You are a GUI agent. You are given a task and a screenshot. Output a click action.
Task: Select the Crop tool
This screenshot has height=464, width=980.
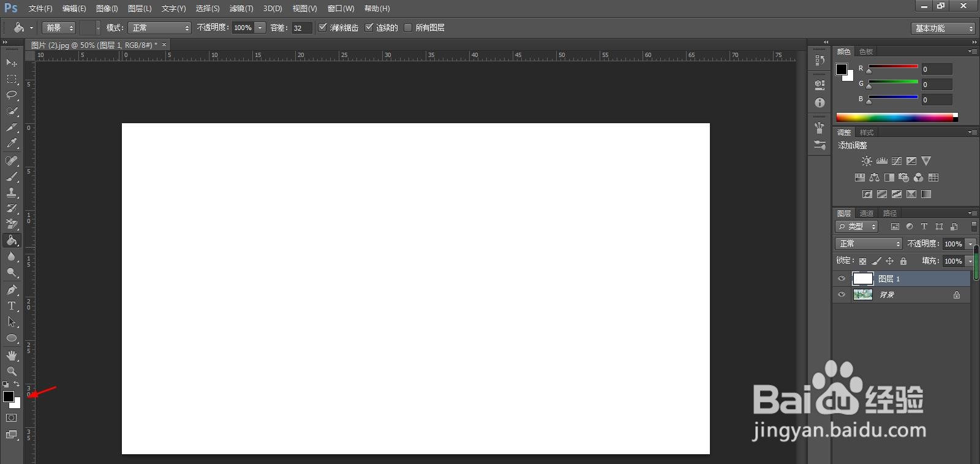pyautogui.click(x=12, y=127)
